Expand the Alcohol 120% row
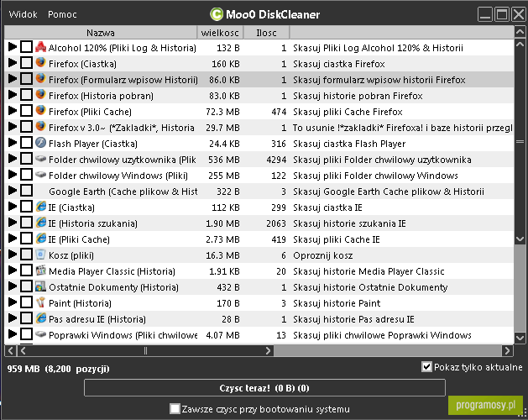This screenshot has width=528, height=420. tap(13, 47)
